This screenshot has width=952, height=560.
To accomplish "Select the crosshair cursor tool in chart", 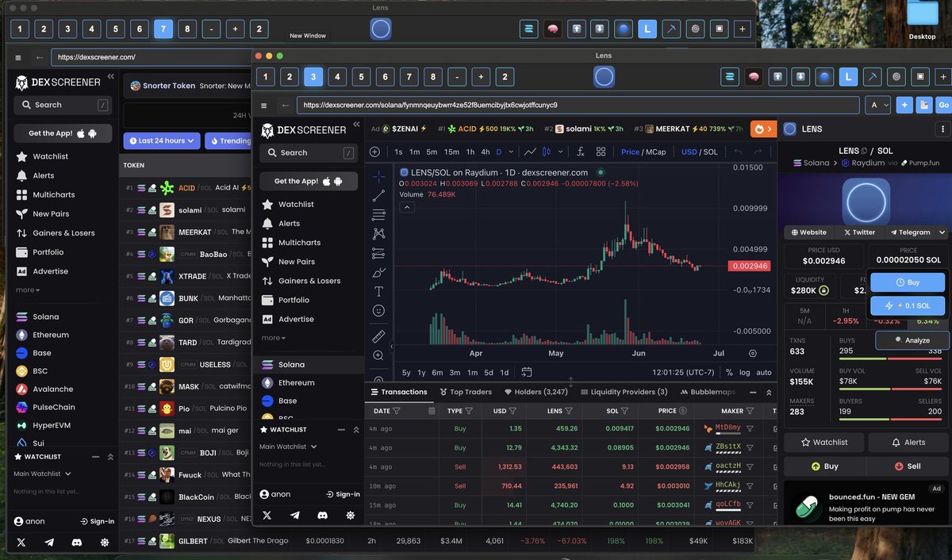I will (x=378, y=175).
